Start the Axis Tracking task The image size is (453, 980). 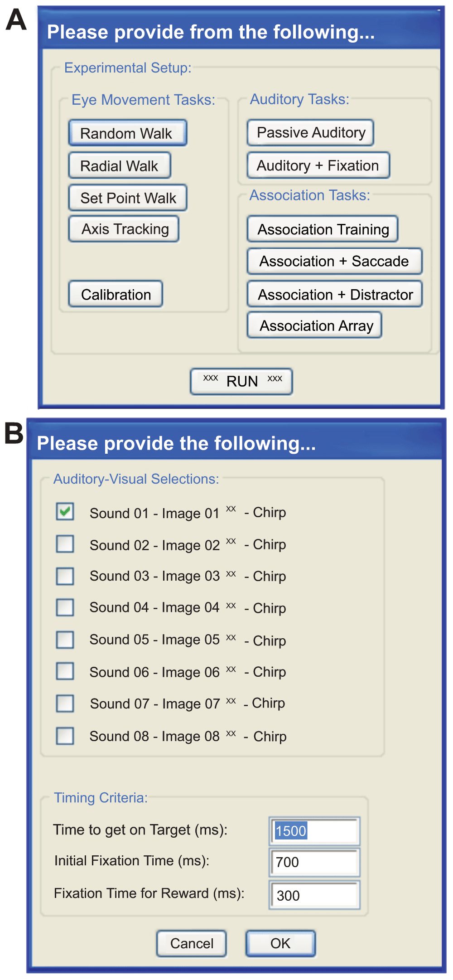[124, 229]
